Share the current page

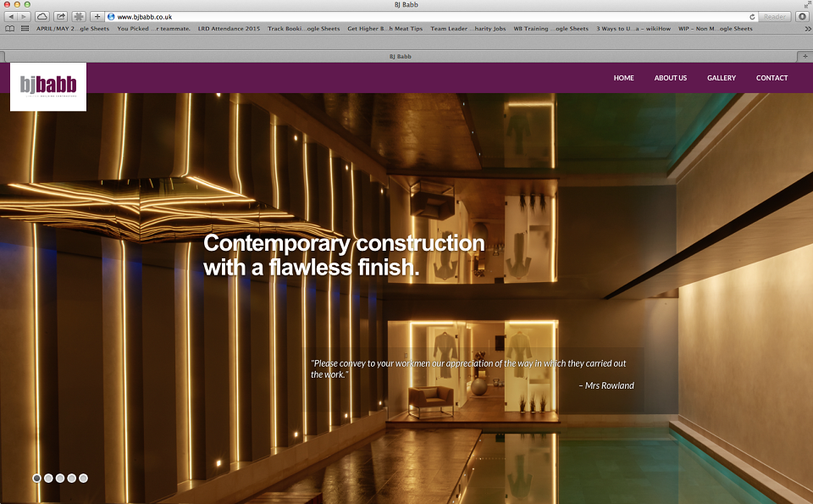(59, 15)
